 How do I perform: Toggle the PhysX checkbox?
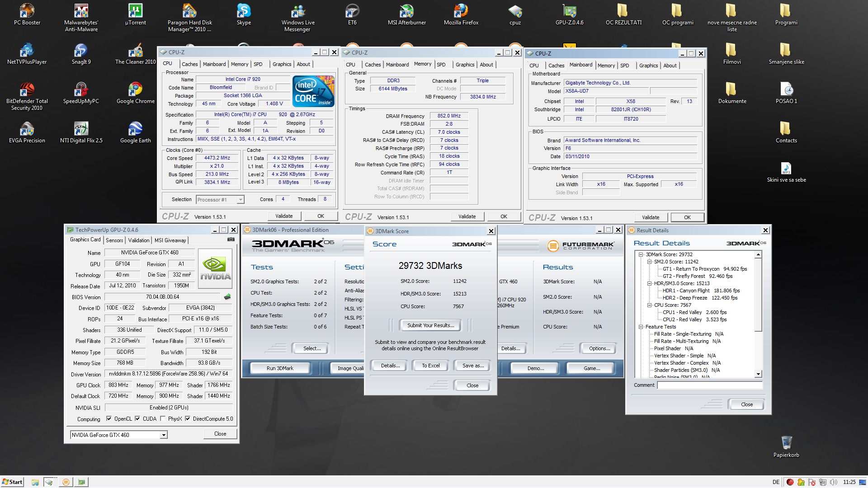point(163,419)
